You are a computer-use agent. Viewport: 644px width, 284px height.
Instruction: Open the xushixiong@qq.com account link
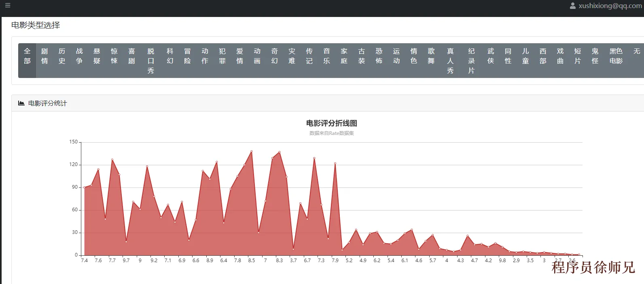coord(610,6)
